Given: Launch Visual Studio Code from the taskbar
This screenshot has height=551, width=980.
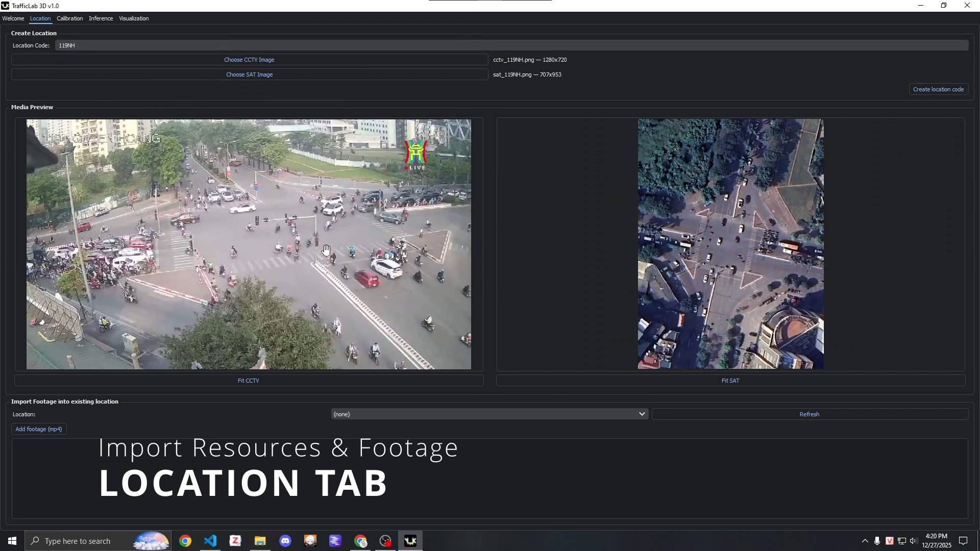Looking at the screenshot, I should tap(210, 540).
